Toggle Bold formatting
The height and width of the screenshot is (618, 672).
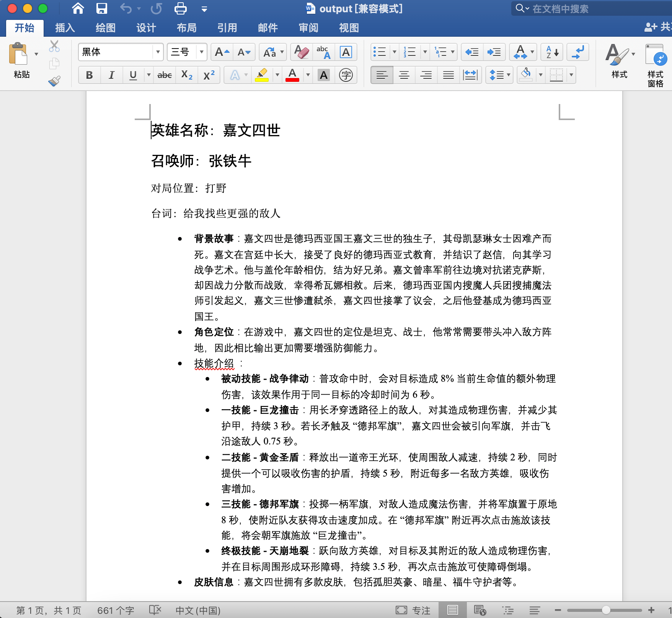(x=89, y=75)
